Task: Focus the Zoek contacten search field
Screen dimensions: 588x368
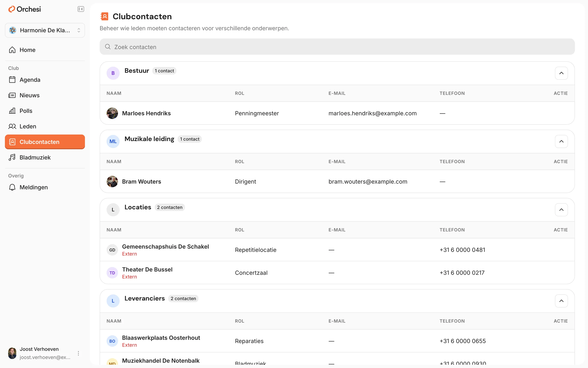Action: [337, 47]
